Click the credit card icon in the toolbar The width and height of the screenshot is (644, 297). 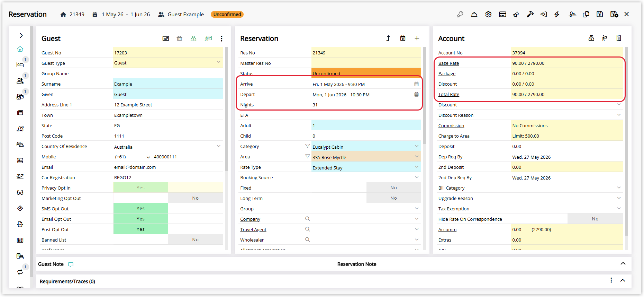click(x=502, y=14)
